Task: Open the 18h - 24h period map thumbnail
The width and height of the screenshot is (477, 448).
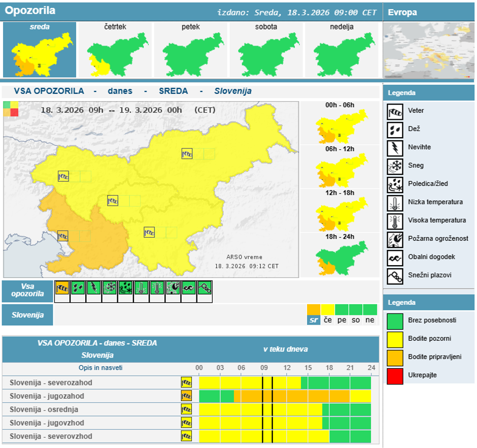Action: point(340,257)
